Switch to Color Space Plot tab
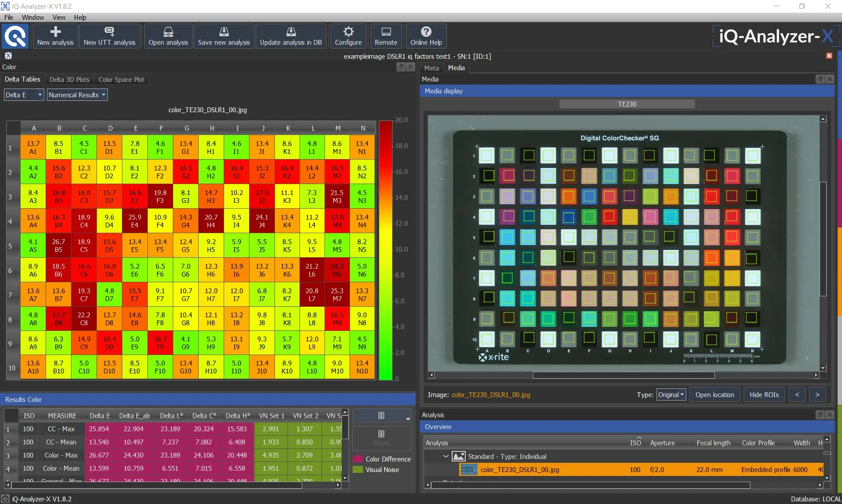 click(x=121, y=80)
